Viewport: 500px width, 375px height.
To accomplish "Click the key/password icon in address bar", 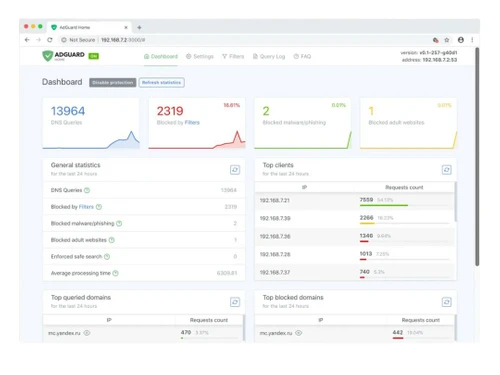I will pos(435,40).
